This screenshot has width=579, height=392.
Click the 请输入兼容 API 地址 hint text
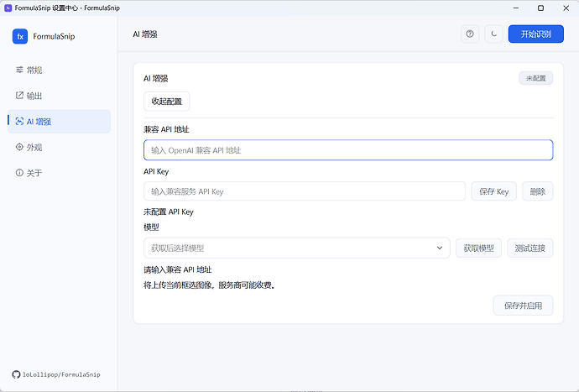tap(178, 269)
